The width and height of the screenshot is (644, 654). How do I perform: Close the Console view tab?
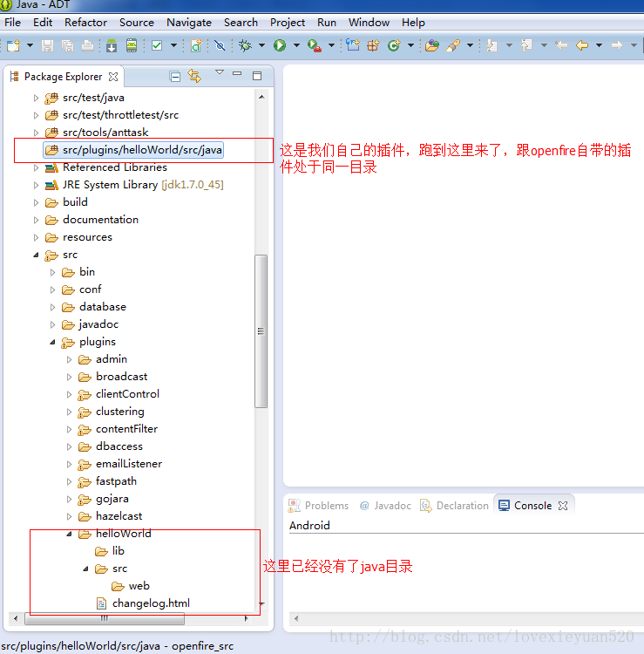pyautogui.click(x=563, y=506)
